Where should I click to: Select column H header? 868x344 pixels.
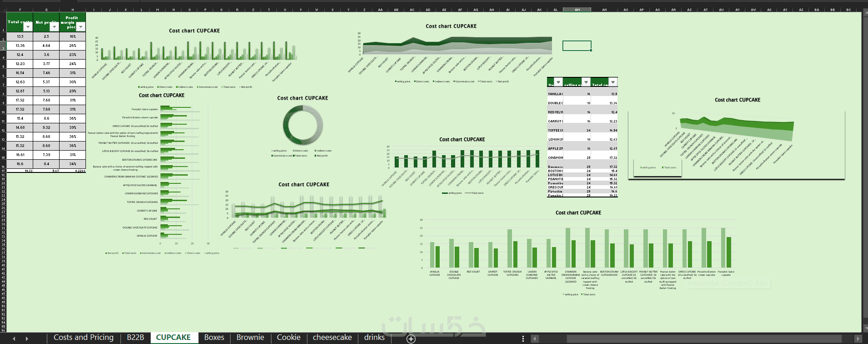73,10
